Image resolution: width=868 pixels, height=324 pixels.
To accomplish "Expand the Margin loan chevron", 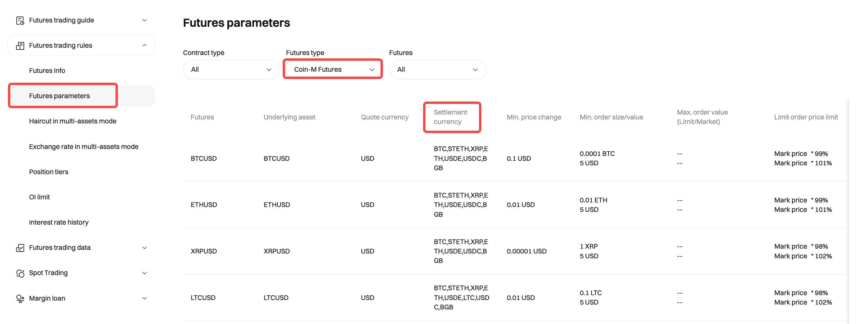I will (x=145, y=298).
